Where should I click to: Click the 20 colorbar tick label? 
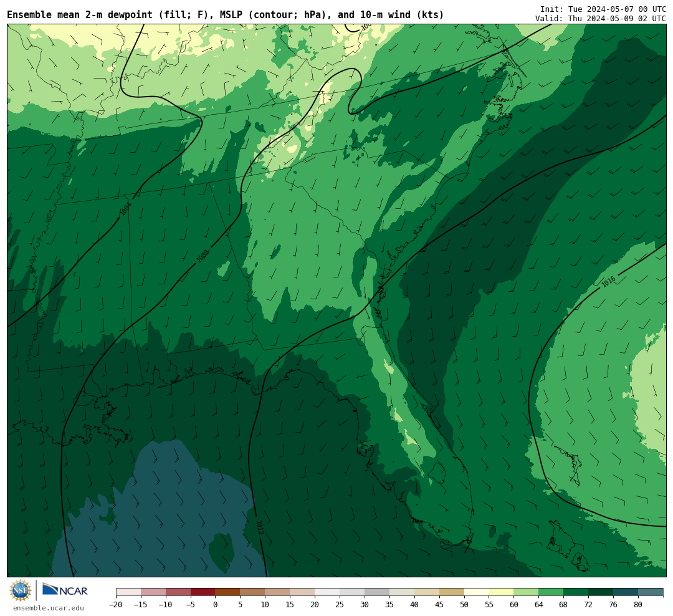(x=315, y=605)
